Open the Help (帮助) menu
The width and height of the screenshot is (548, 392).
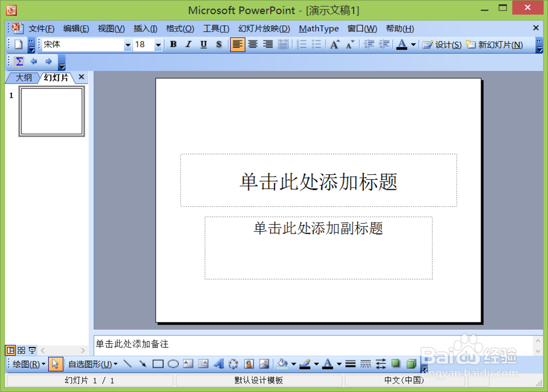(400, 29)
